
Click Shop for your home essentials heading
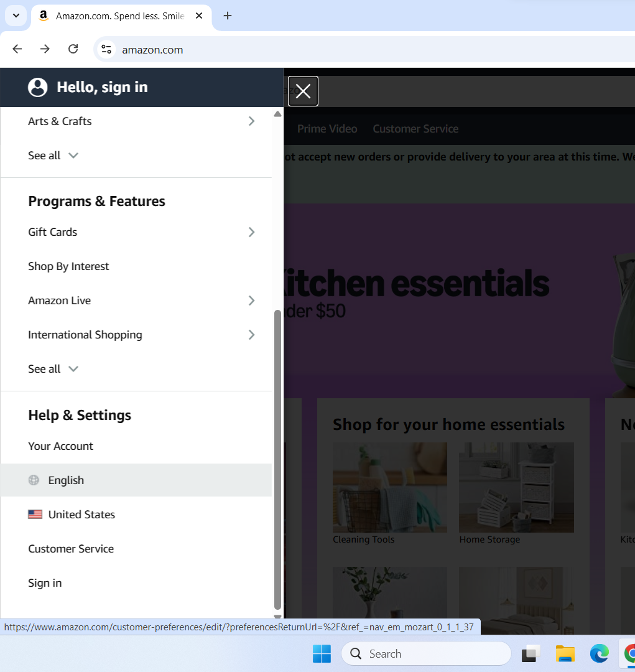448,424
